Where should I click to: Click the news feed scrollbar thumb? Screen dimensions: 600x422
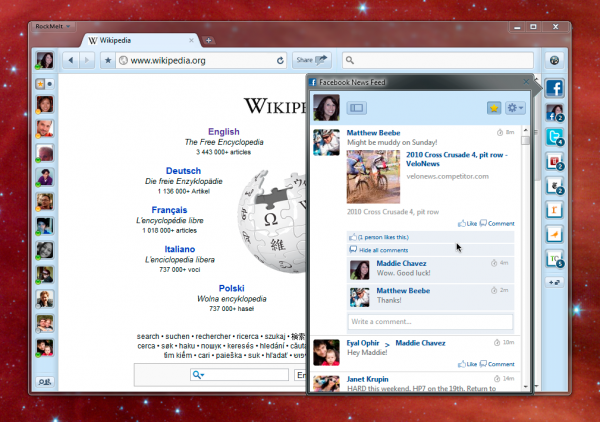point(525,140)
